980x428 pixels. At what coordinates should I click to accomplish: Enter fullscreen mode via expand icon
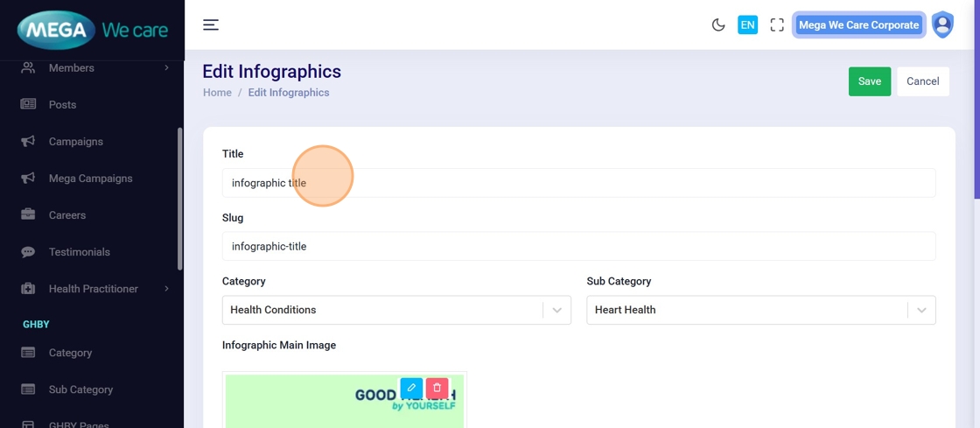click(x=777, y=25)
